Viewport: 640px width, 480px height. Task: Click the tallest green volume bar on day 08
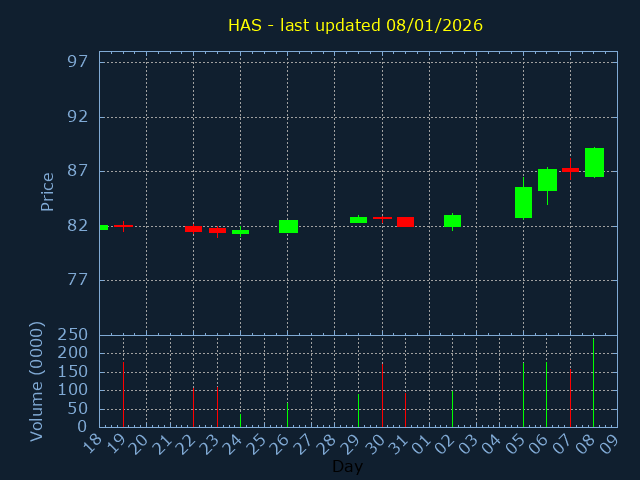(593, 383)
